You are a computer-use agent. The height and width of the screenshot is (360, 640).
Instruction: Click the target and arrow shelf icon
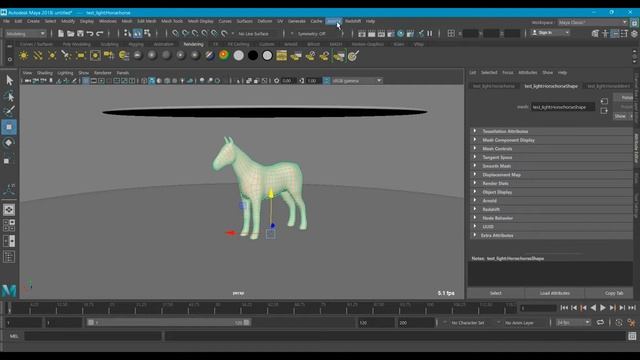(x=353, y=55)
